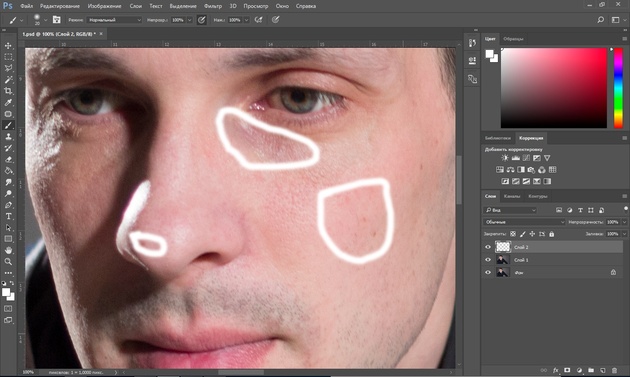This screenshot has width=630, height=377.
Task: Toggle pressure for opacity button
Action: (202, 20)
